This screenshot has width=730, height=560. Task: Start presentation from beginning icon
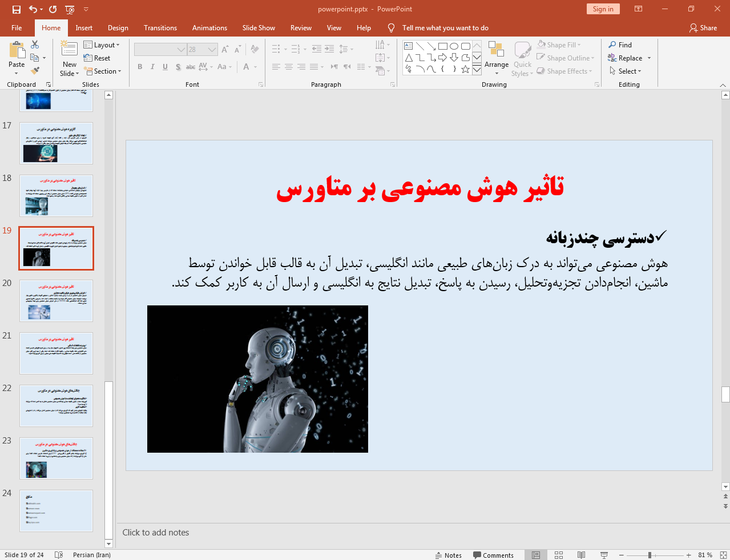pos(70,9)
